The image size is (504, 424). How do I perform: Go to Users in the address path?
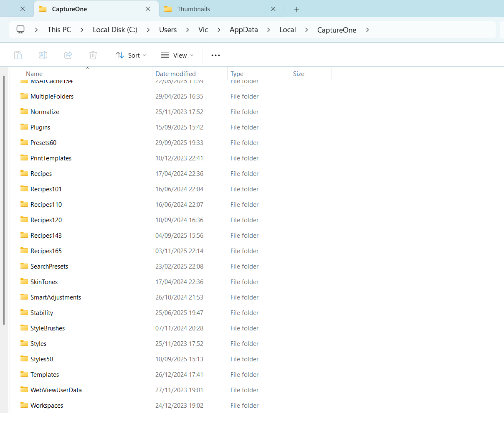(168, 30)
